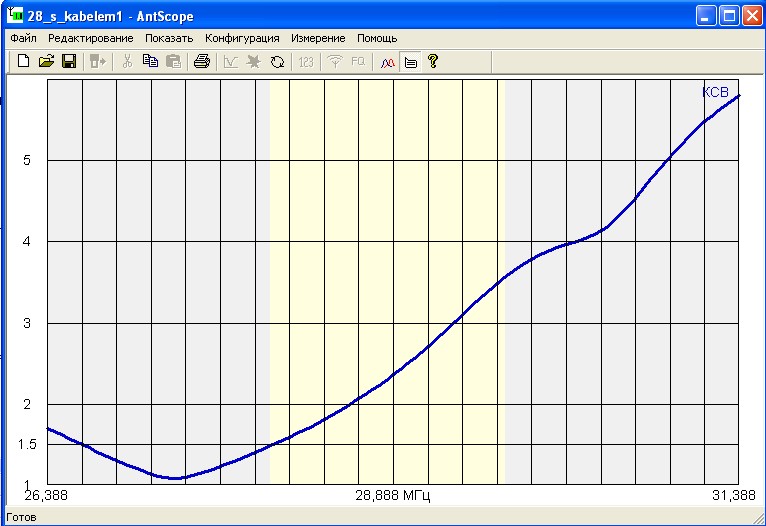The image size is (766, 526).
Task: Minimize the AntScope window
Action: click(x=707, y=15)
